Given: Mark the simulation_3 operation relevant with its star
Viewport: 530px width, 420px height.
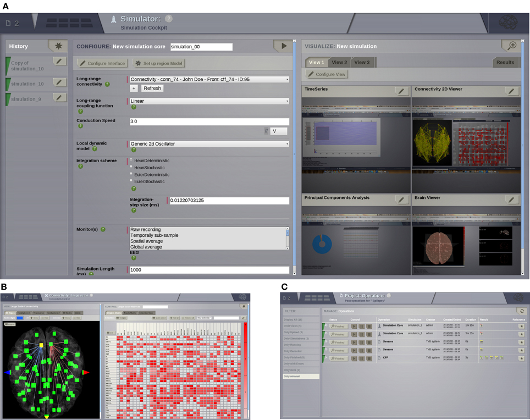Looking at the screenshot, I should point(522,326).
